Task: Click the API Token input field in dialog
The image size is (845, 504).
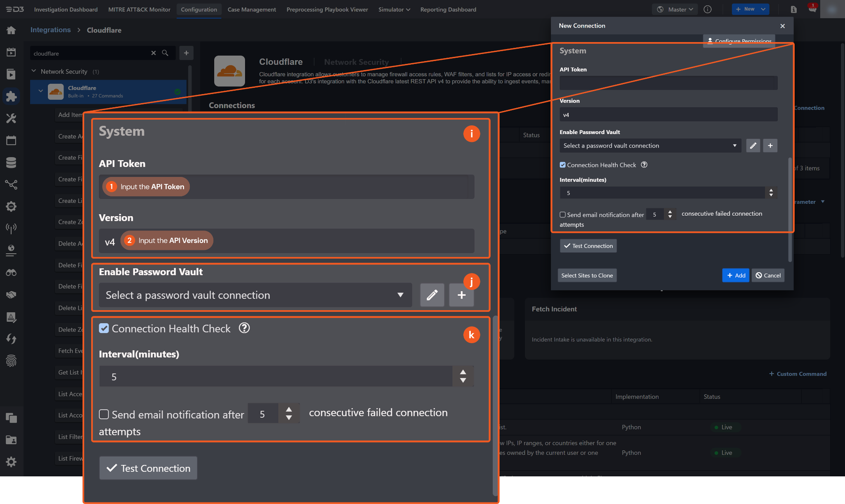Action: (x=668, y=83)
